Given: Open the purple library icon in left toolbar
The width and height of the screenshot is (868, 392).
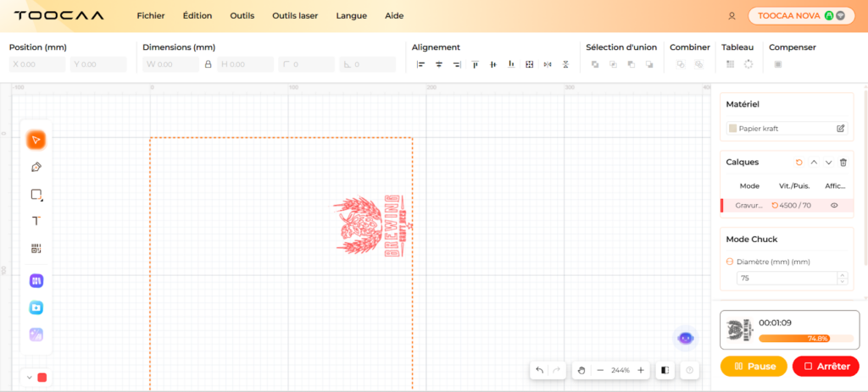Looking at the screenshot, I should point(36,281).
